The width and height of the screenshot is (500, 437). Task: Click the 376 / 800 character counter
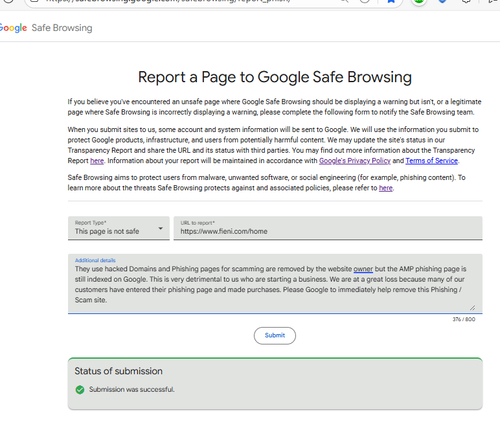tap(464, 319)
